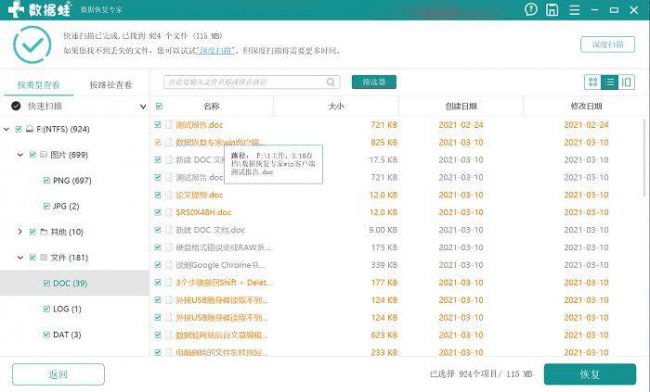The width and height of the screenshot is (650, 392).
Task: Select the 3个步骤找回Shift+Delete file row
Action: pos(398,283)
